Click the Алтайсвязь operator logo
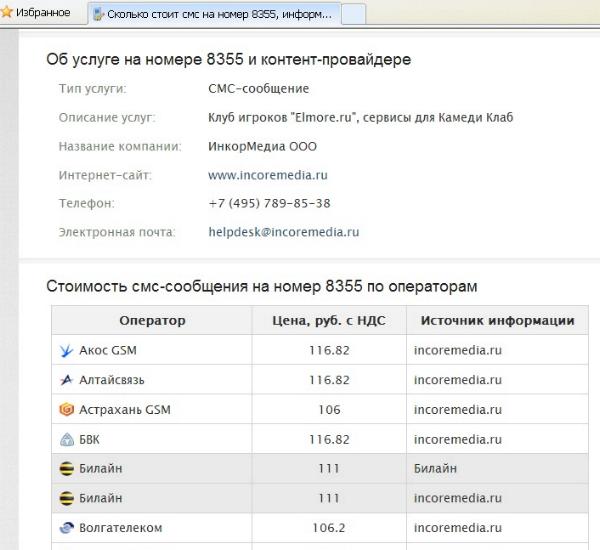600x550 pixels. (x=66, y=380)
